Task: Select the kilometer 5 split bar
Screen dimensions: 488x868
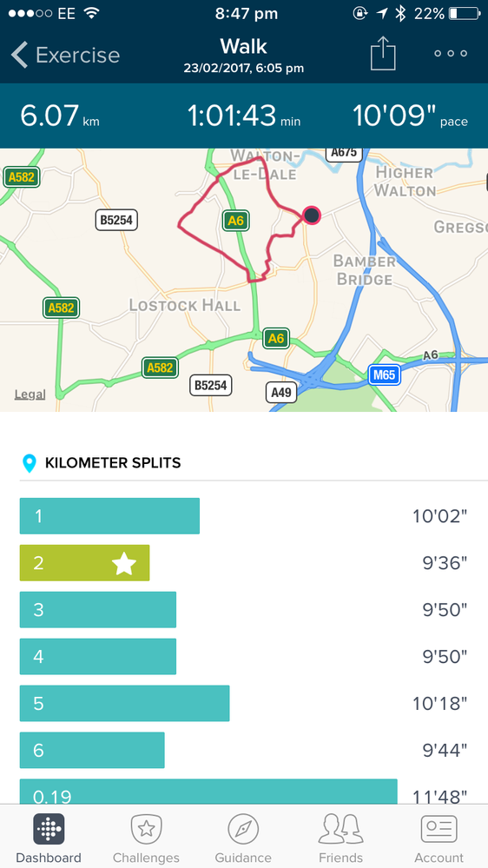Action: point(124,704)
